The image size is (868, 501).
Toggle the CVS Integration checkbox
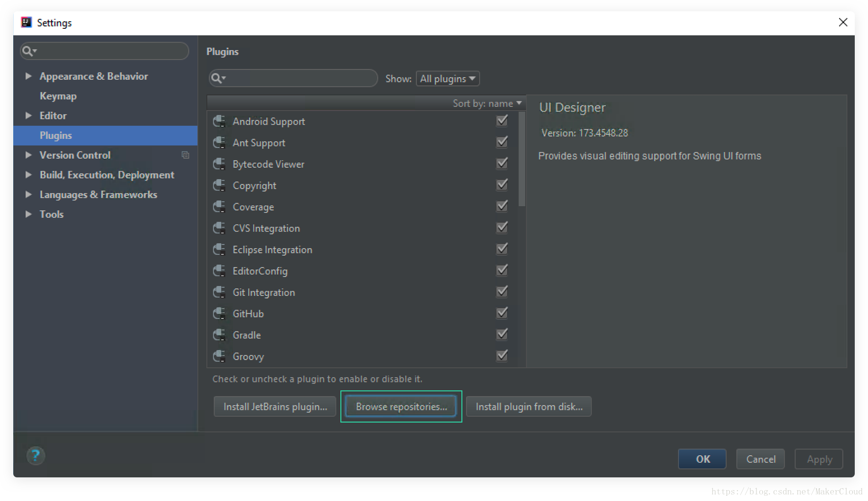coord(502,228)
